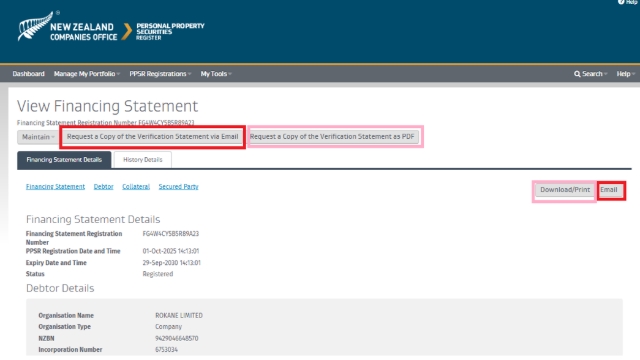This screenshot has height=360, width=640.
Task: Click the NZBN label
Action: [46, 338]
